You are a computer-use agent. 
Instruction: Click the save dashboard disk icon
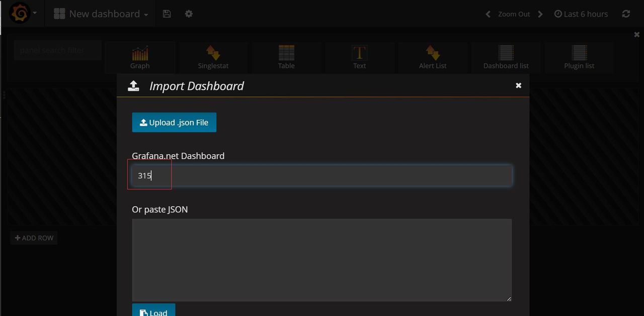pyautogui.click(x=167, y=14)
